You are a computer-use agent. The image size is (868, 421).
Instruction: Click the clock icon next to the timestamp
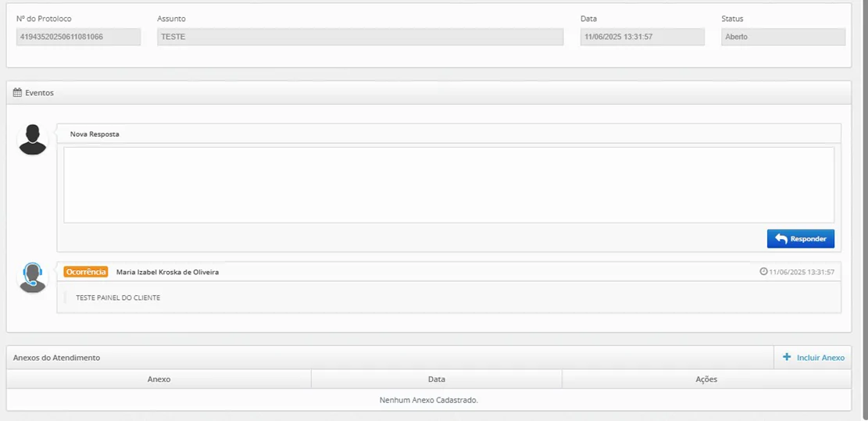(x=763, y=272)
